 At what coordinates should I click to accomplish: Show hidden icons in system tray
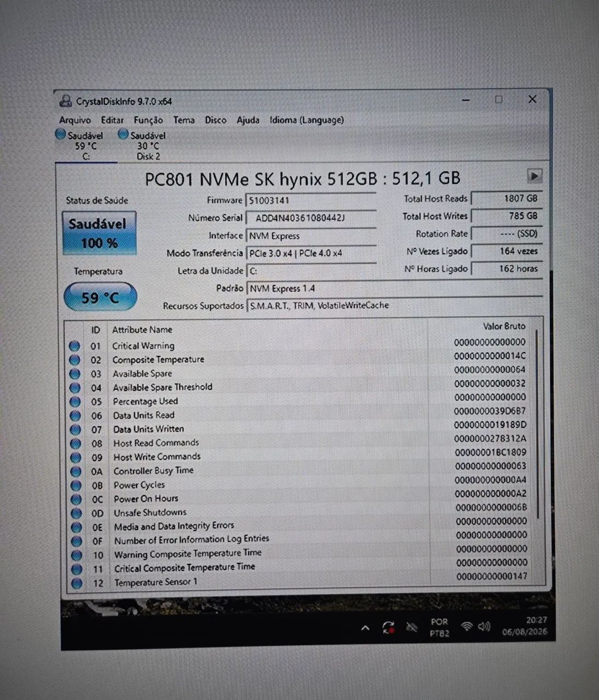point(365,628)
